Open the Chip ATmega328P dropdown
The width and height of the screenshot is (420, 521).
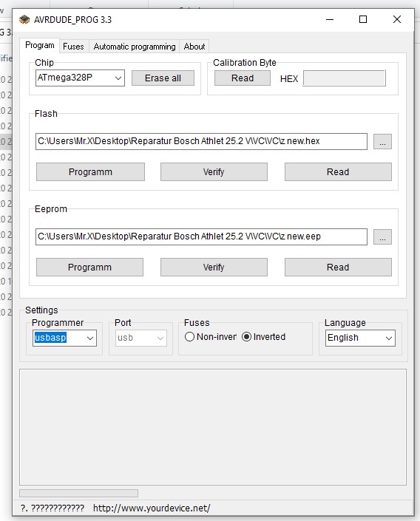tap(80, 78)
